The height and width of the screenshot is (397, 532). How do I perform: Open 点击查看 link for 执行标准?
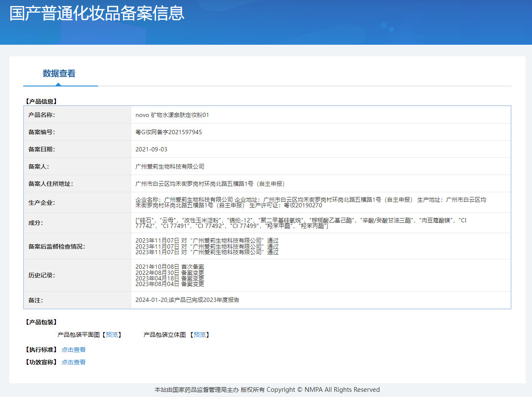pyautogui.click(x=74, y=350)
